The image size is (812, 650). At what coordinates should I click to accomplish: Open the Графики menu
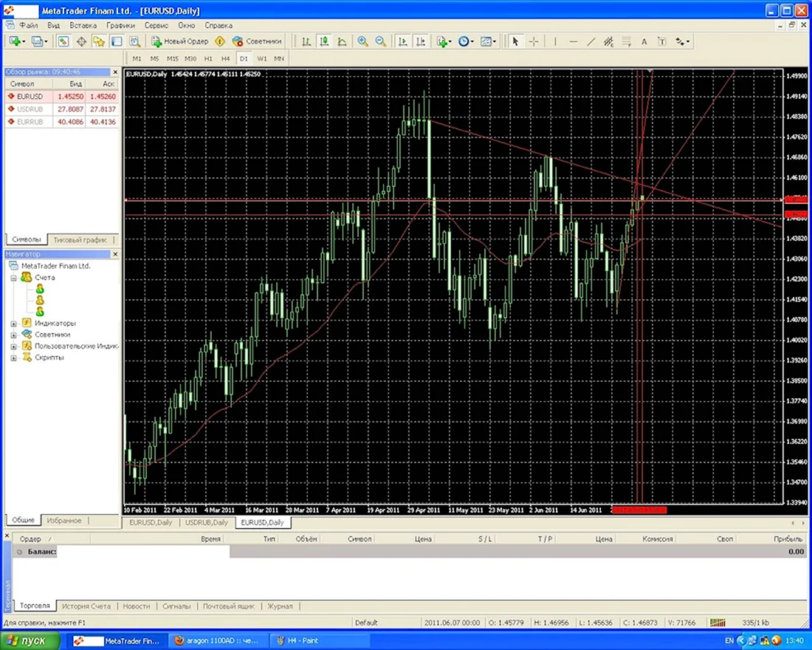(120, 25)
